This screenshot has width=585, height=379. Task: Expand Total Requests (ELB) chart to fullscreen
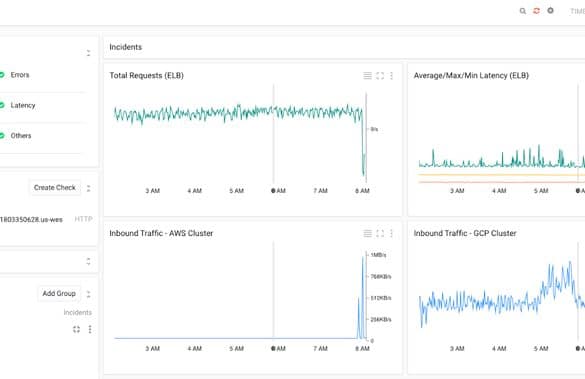tap(380, 76)
